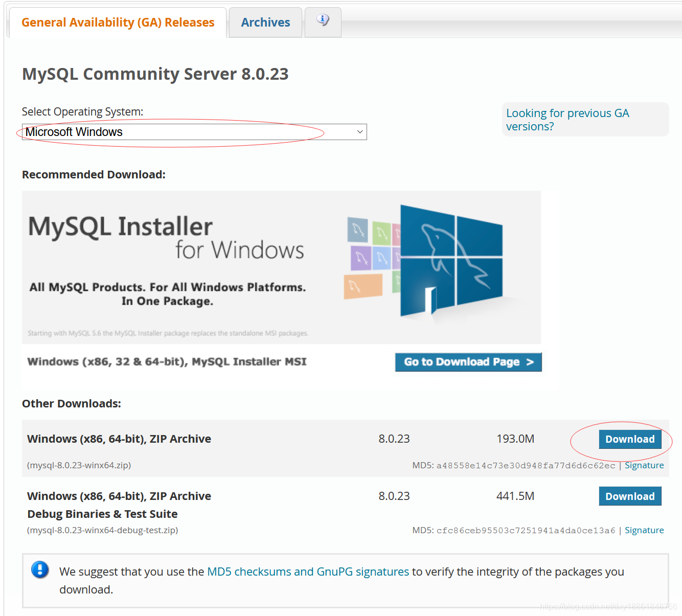Switch to the Archives tab
Screen dimensions: 682x616
[265, 22]
